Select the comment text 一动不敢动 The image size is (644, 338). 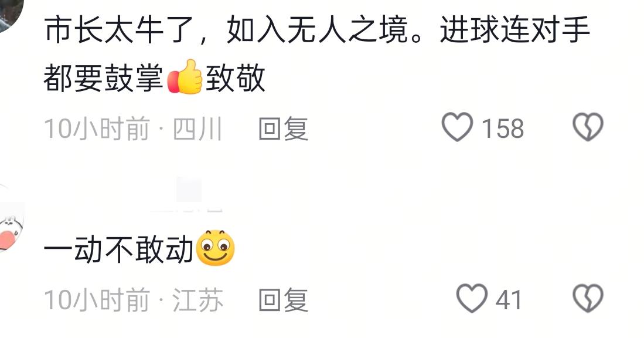click(118, 249)
